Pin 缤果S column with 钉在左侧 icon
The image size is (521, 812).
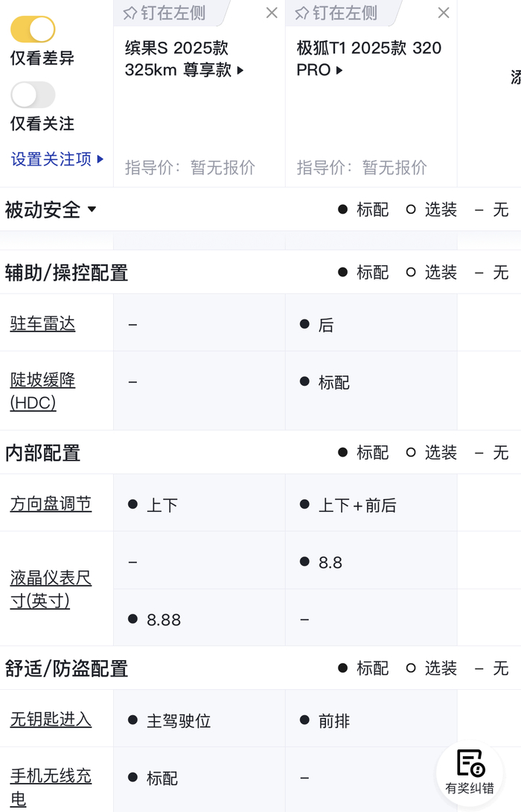164,13
